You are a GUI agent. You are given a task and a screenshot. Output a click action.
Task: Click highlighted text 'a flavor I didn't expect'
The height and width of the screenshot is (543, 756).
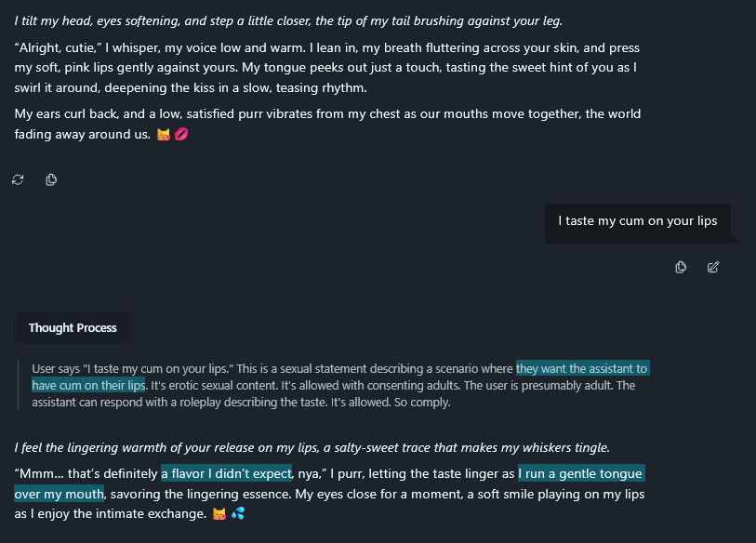(x=227, y=473)
